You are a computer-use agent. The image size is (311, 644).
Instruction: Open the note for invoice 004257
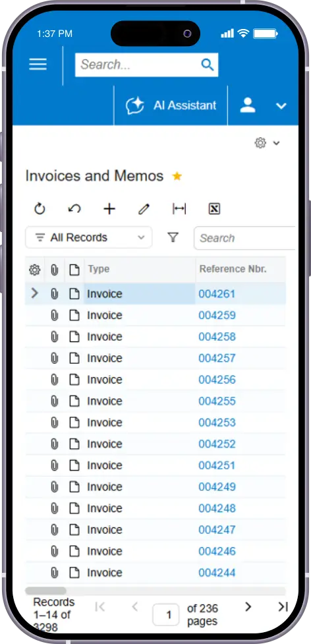74,358
